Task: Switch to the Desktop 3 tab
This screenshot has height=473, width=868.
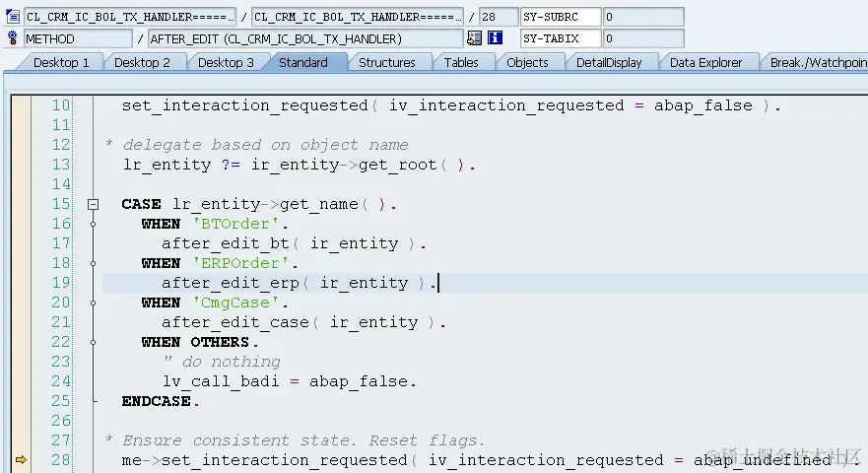Action: click(226, 63)
